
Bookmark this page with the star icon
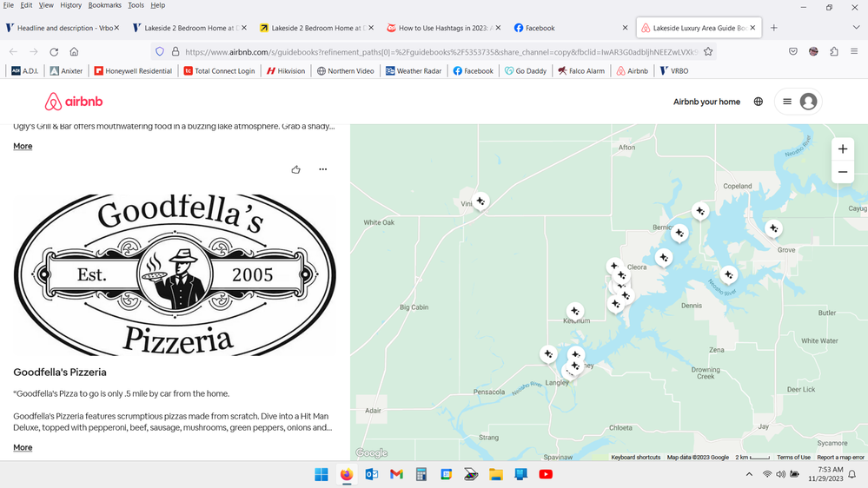tap(708, 51)
